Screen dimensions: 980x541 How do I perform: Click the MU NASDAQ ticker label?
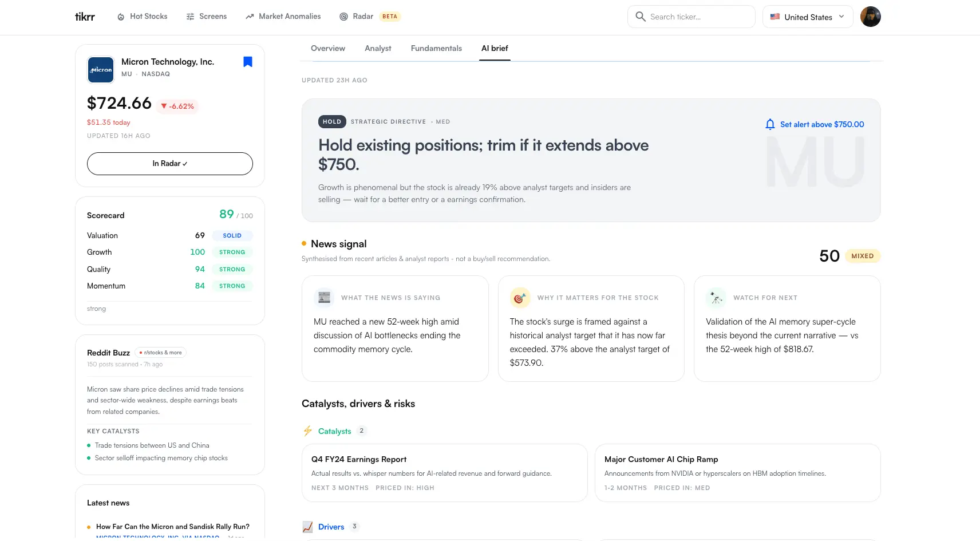[145, 74]
